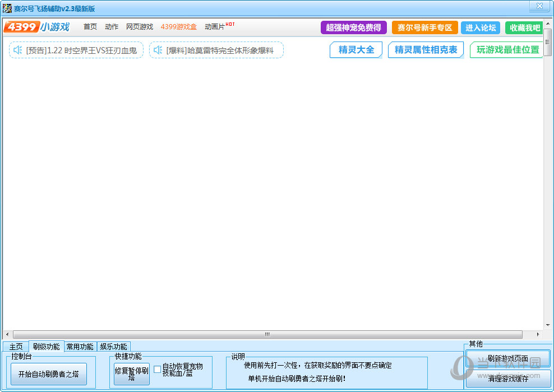This screenshot has height=392, width=554.
Task: Open the [爆料]哈莫雷特完全体形象爆料 announcement
Action: pyautogui.click(x=216, y=50)
